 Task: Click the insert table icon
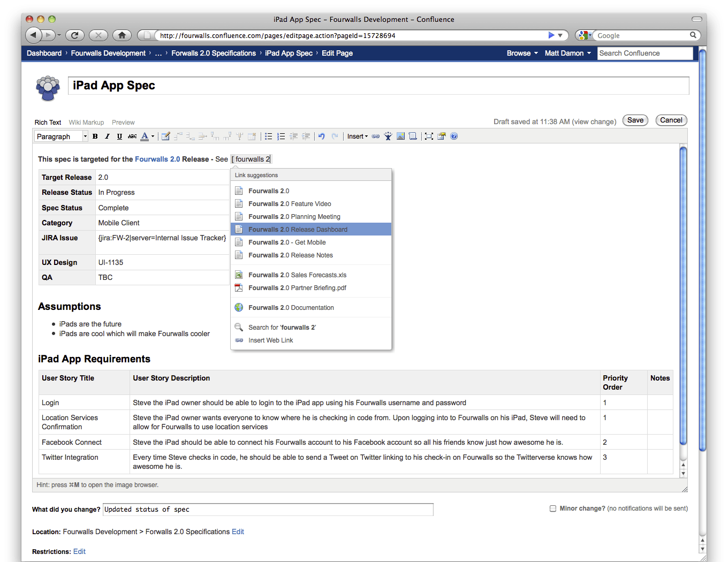point(165,136)
